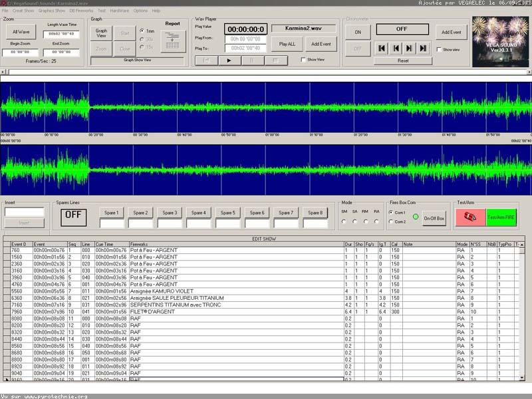Click the Play ALL button
This screenshot has width=532, height=399.
pyautogui.click(x=287, y=43)
